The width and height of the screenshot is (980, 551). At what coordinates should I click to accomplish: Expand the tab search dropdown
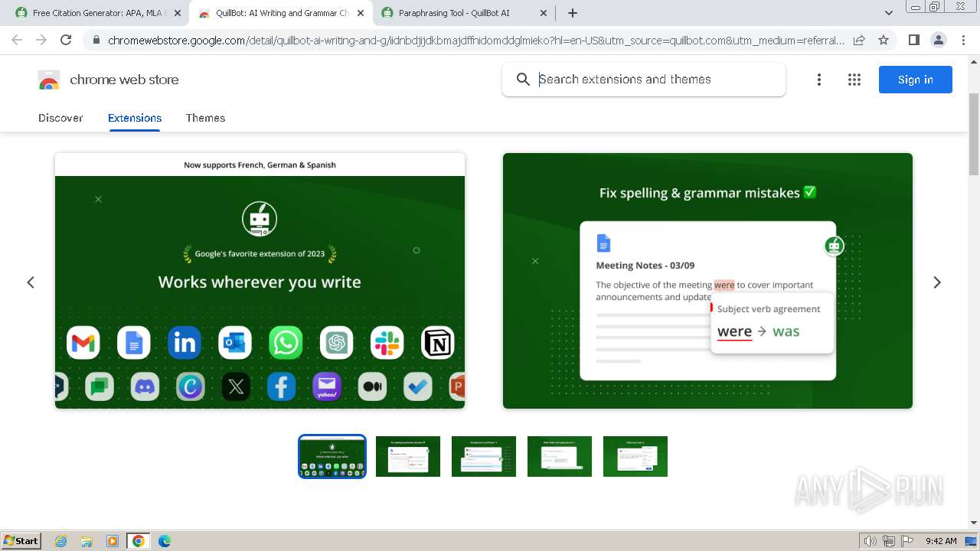(x=889, y=13)
